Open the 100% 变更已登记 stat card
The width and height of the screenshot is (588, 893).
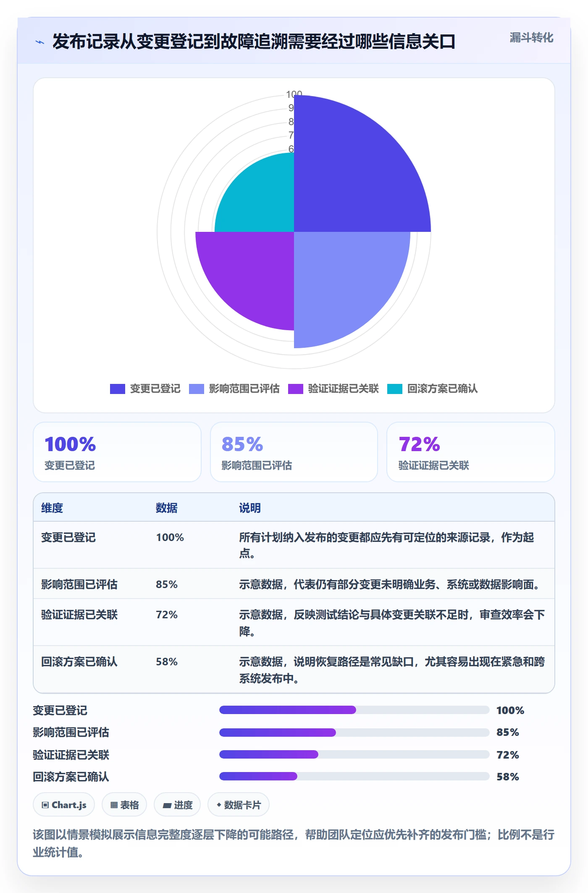(117, 452)
